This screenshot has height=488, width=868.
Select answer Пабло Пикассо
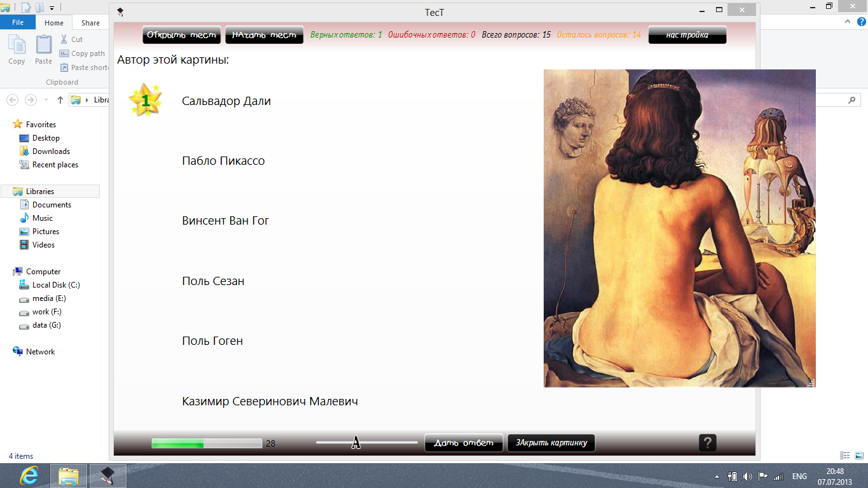[223, 161]
